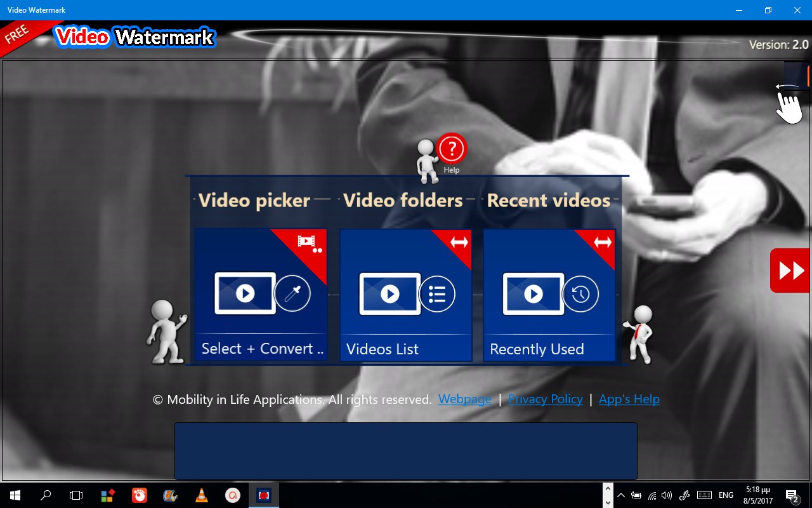Open taskbar Search

[46, 495]
